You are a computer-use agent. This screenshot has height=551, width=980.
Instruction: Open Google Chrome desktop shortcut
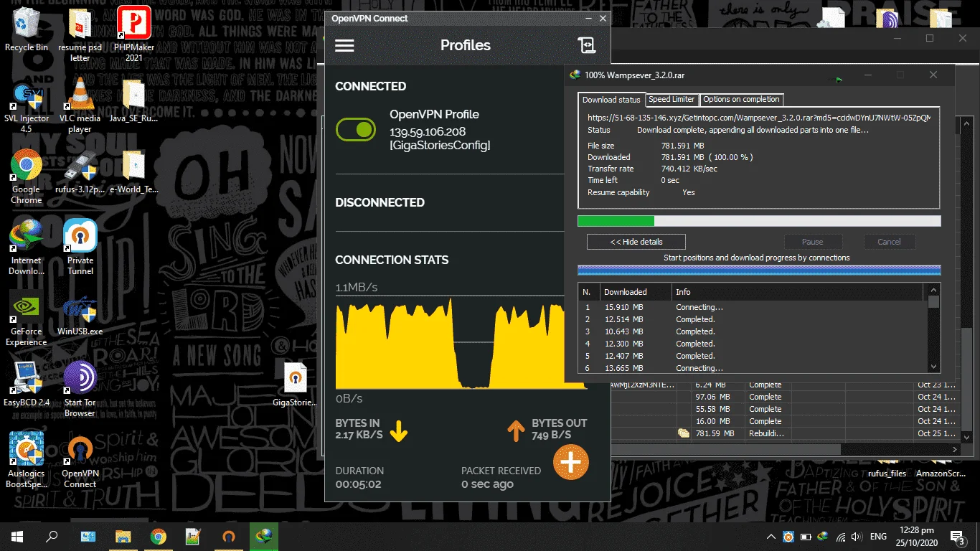click(x=27, y=177)
